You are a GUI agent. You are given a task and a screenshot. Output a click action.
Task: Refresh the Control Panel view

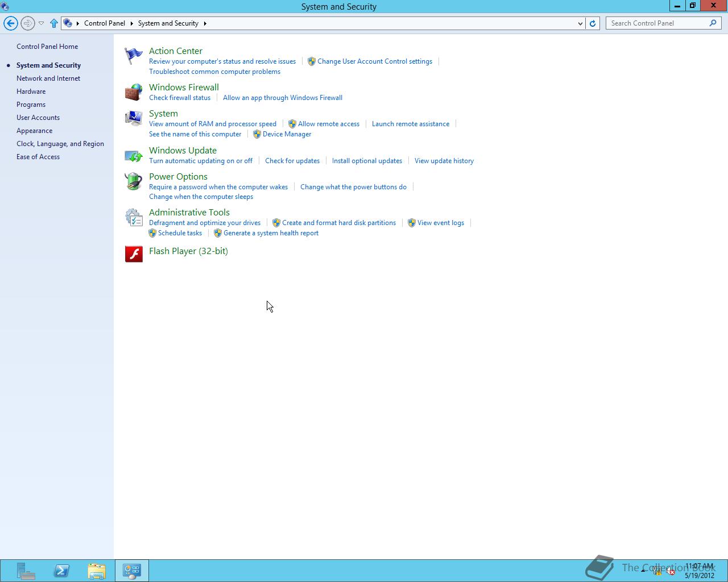pyautogui.click(x=593, y=23)
